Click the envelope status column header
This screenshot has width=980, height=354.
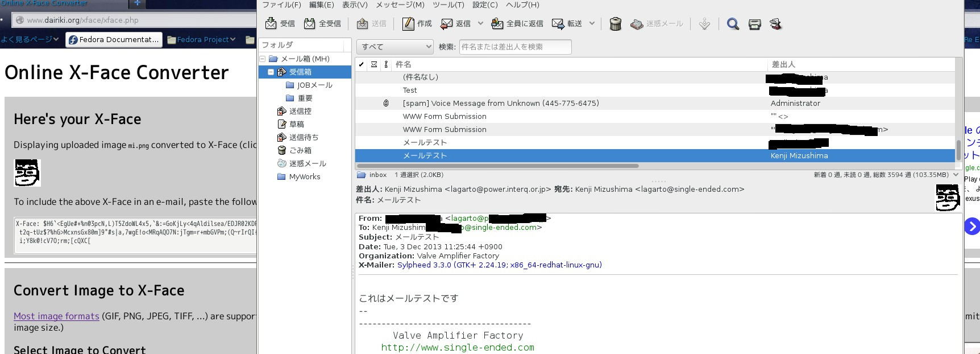click(373, 64)
